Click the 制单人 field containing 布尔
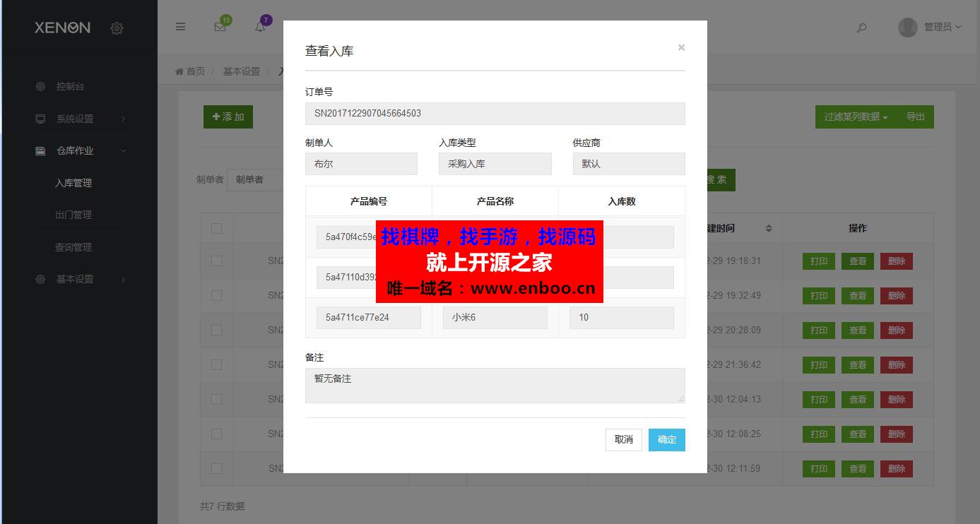The image size is (980, 524). [x=361, y=164]
